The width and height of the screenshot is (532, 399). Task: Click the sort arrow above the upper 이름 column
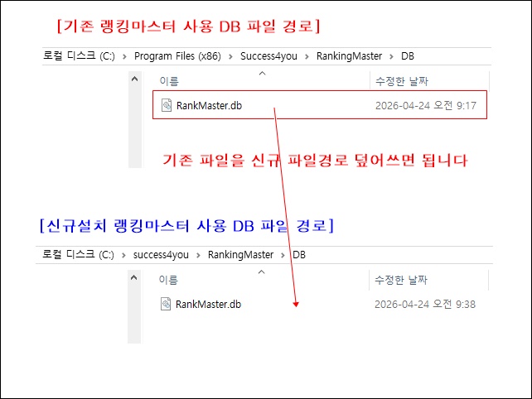(263, 74)
